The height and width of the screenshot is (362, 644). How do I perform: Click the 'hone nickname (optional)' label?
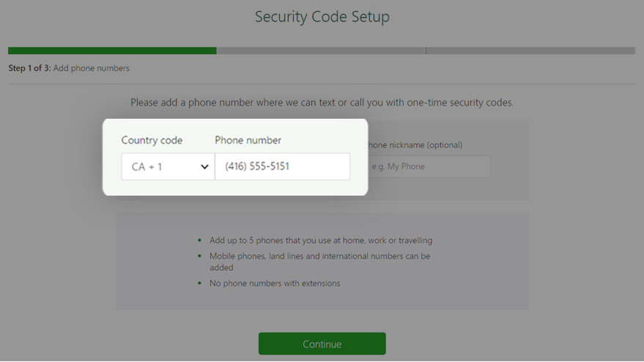coord(415,145)
